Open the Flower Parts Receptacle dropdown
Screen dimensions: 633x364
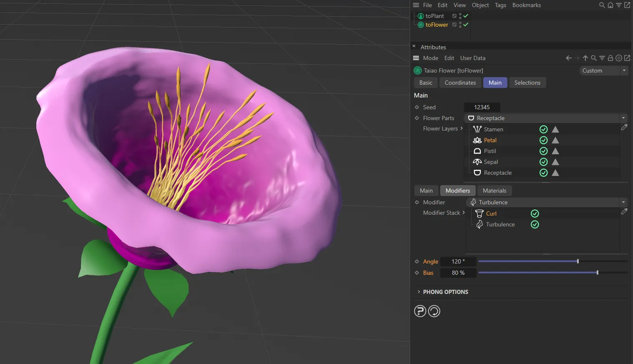pyautogui.click(x=623, y=118)
